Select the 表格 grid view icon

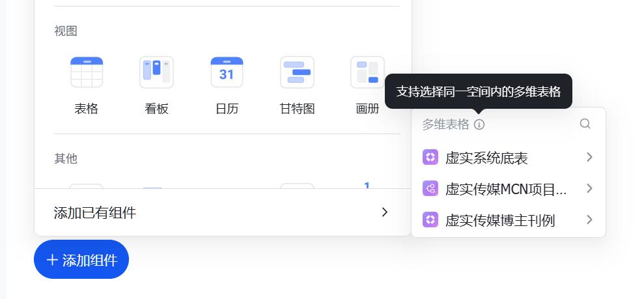click(87, 72)
